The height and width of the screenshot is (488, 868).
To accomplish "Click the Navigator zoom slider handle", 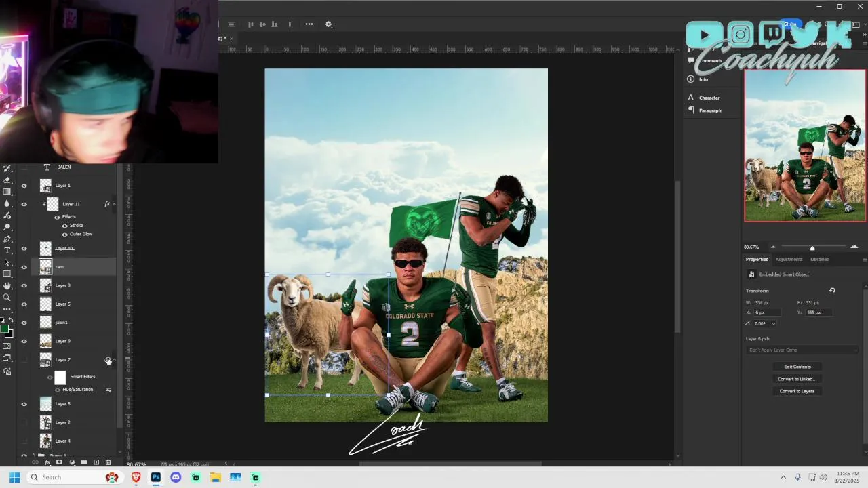I will 812,247.
